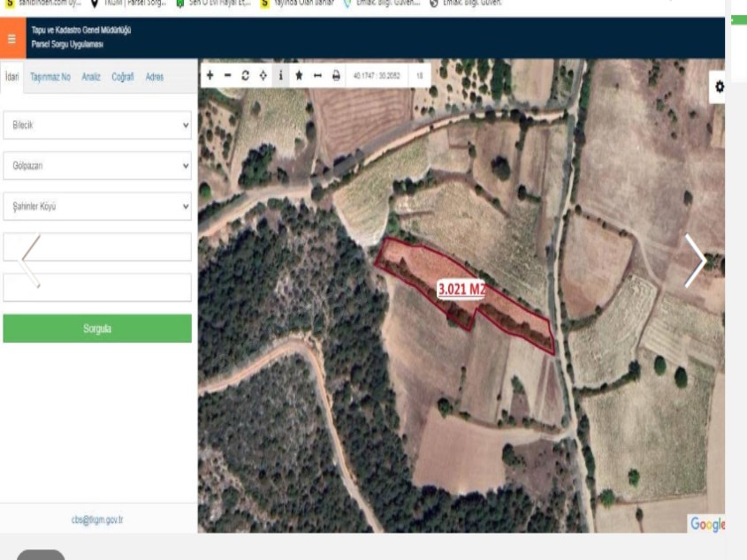Expand the Şahinler Köyü neighborhood dropdown
Screen dimensions: 747x560
point(97,207)
